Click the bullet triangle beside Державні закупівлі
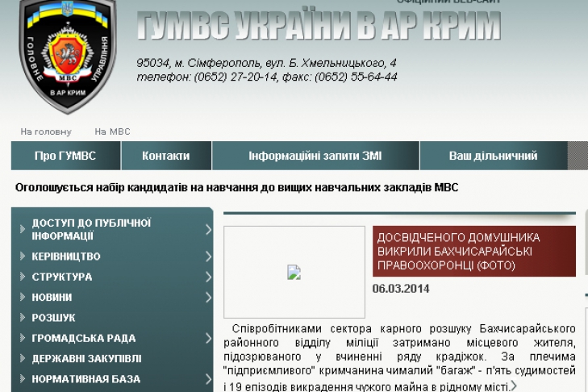The image size is (588, 392). coord(23,359)
